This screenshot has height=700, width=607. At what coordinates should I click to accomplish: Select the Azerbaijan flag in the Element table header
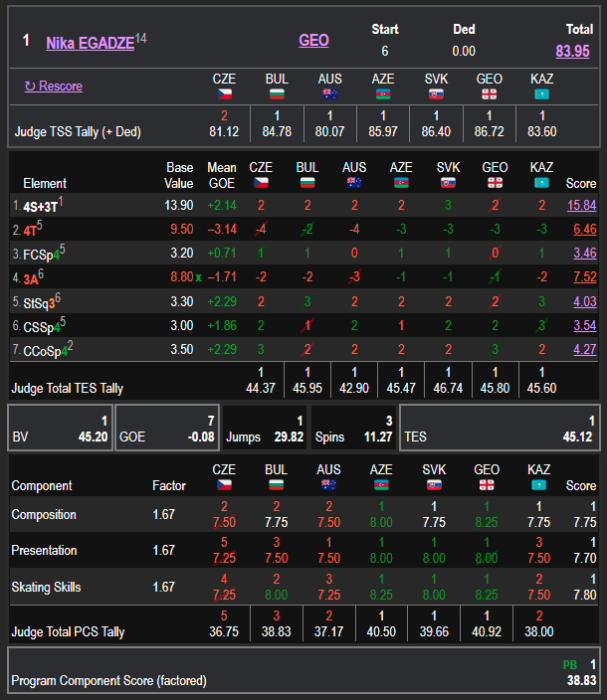[x=401, y=183]
